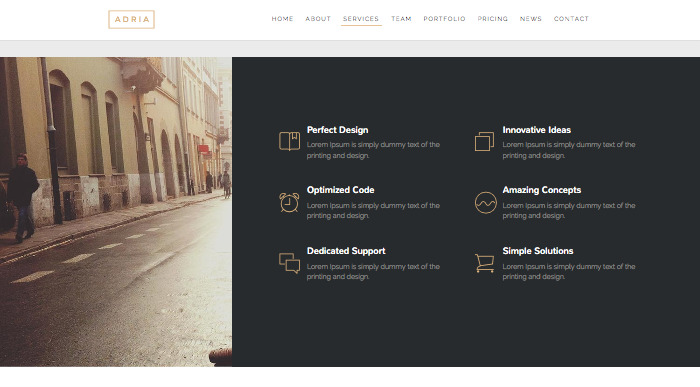Click the description text under Innovative Ideas
Screen dimensions: 700x387
(569, 150)
